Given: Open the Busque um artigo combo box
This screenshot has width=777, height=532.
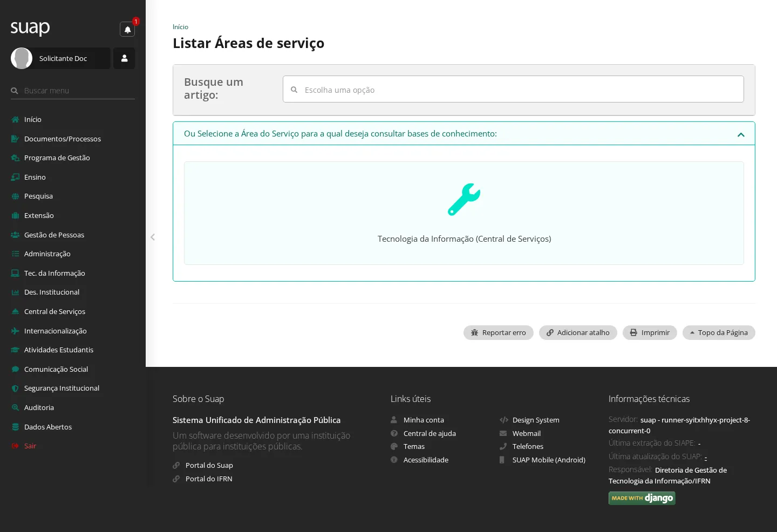Looking at the screenshot, I should [513, 89].
